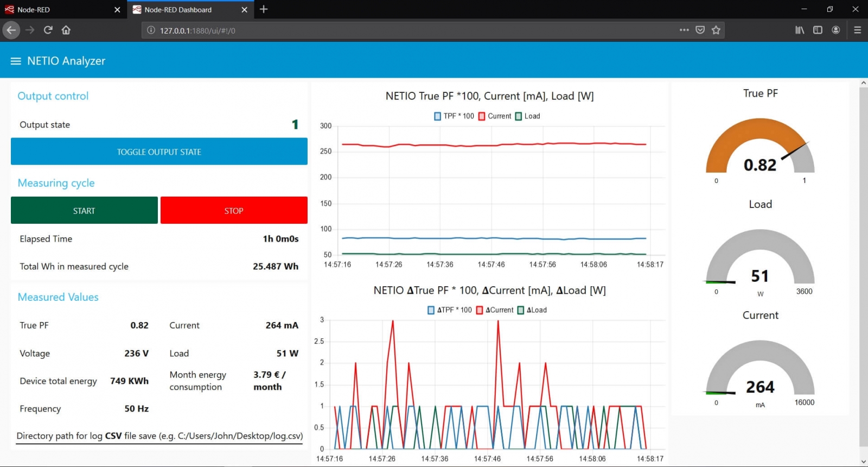Screen dimensions: 868x467
Task: Click the 3.79 € / month value
Action: tap(270, 381)
